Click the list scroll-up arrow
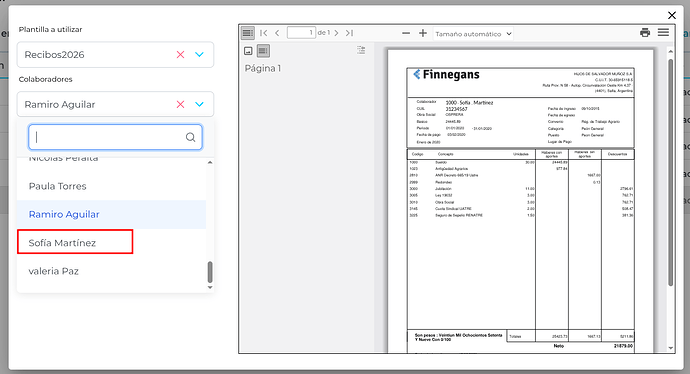This screenshot has width=690, height=374. click(210, 162)
